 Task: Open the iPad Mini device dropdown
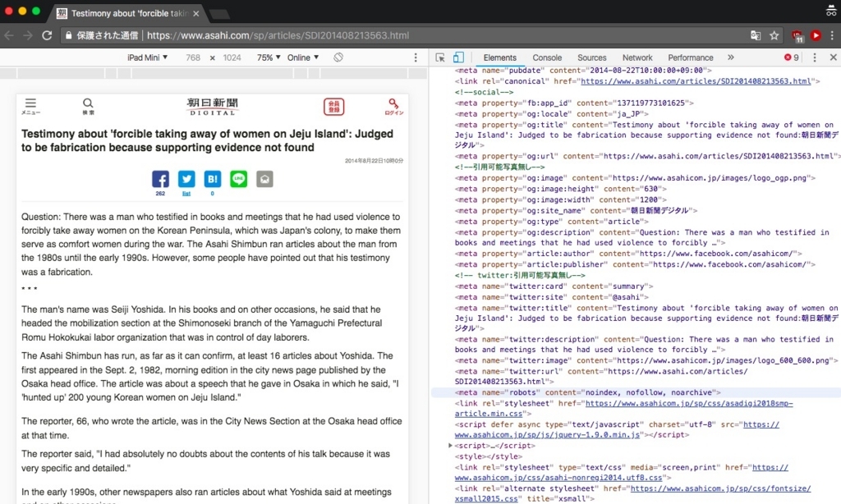(147, 57)
